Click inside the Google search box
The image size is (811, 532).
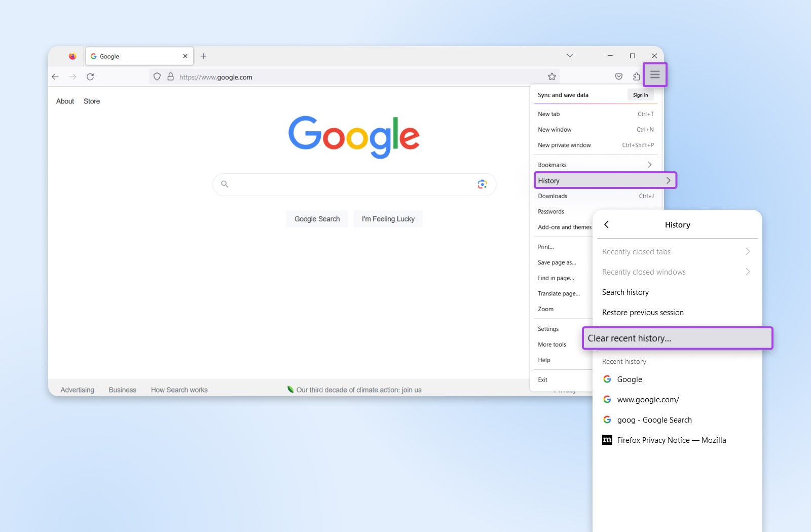[350, 184]
